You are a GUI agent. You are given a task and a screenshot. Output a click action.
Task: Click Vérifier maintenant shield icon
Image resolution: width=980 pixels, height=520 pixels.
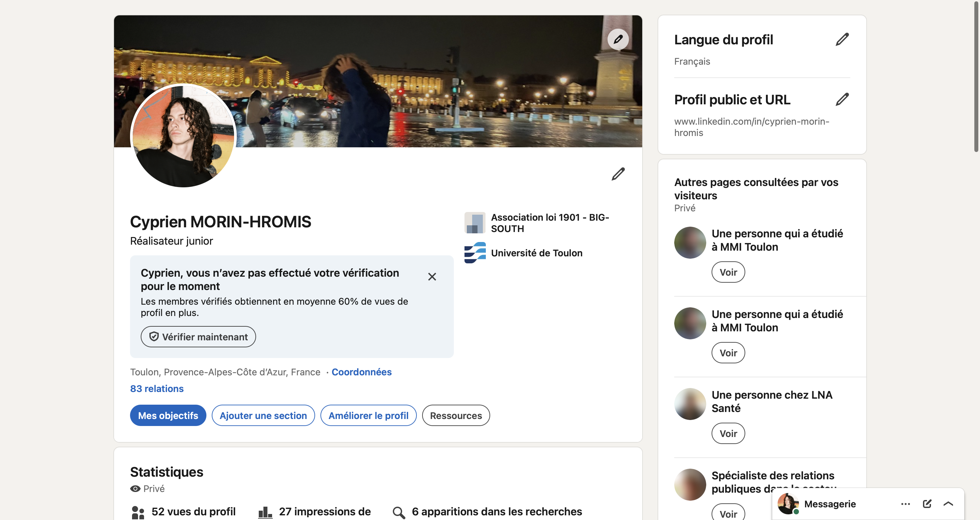pyautogui.click(x=154, y=337)
